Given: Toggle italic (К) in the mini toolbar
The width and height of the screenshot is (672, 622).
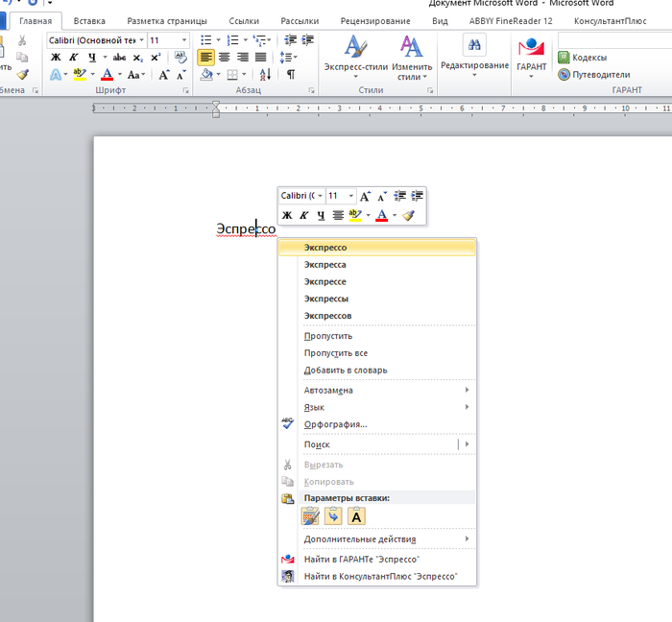Looking at the screenshot, I should [303, 215].
